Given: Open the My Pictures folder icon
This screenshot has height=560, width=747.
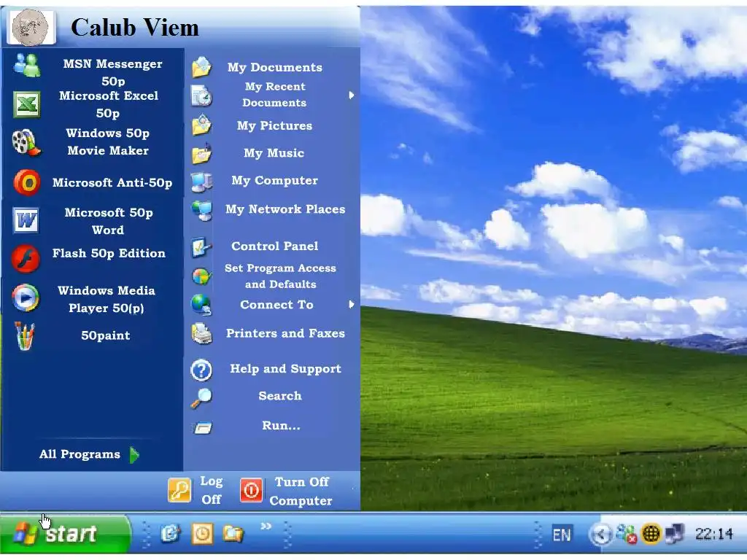Looking at the screenshot, I should (201, 125).
